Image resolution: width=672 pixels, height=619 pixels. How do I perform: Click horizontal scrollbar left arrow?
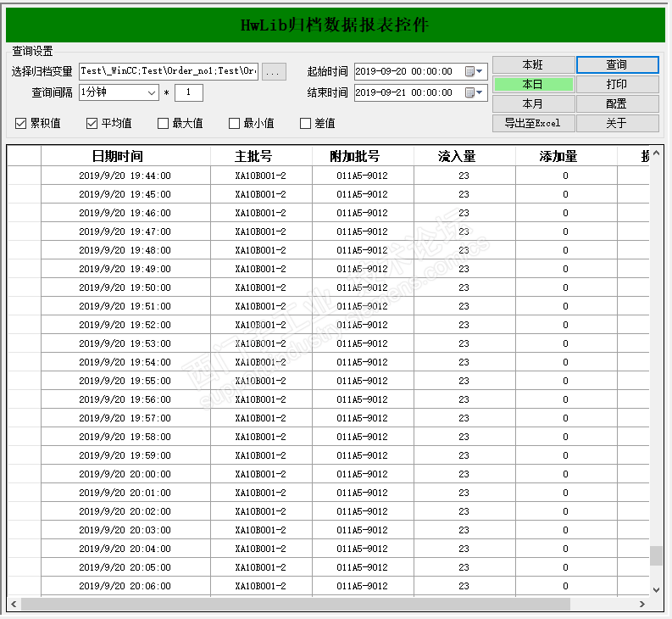pos(14,604)
